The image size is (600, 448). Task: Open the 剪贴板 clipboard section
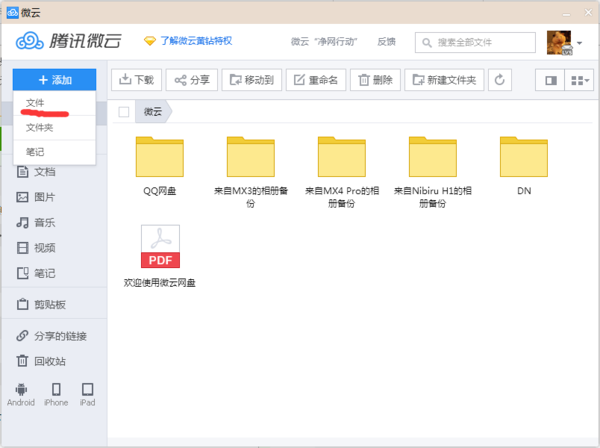pyautogui.click(x=41, y=305)
